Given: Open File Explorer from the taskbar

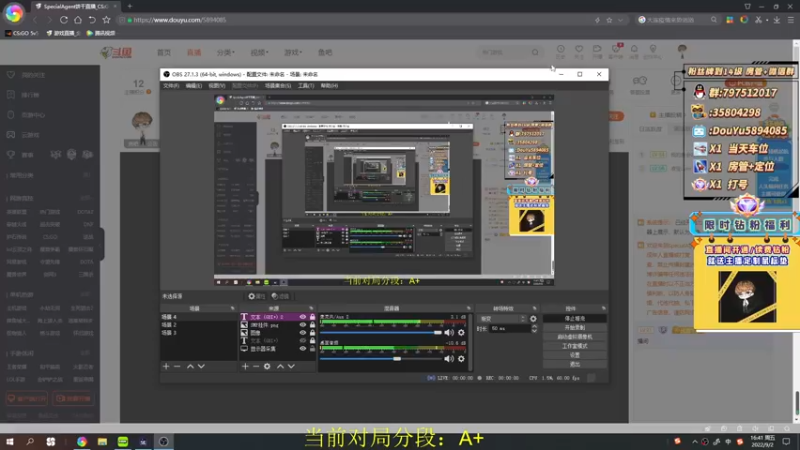Looking at the screenshot, I should [x=102, y=442].
